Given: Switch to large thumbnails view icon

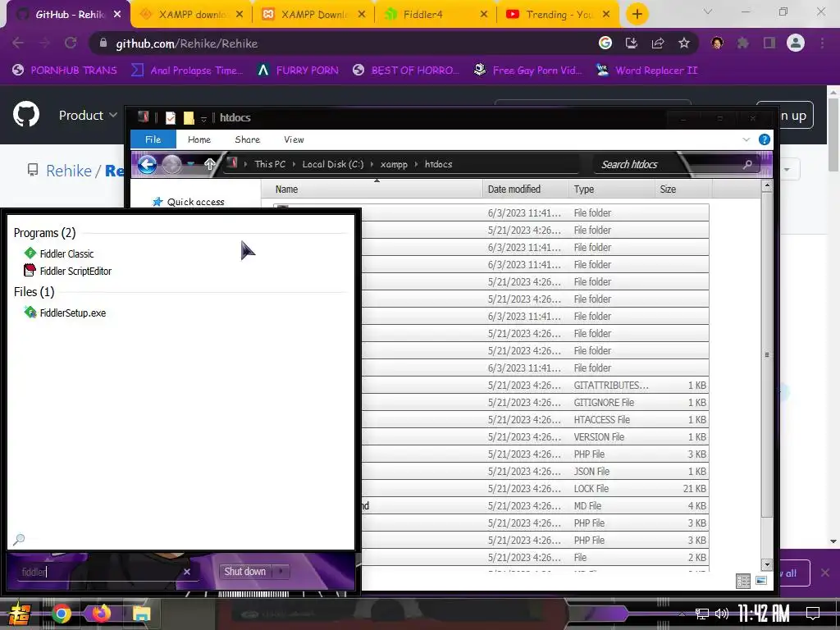Looking at the screenshot, I should tap(761, 581).
